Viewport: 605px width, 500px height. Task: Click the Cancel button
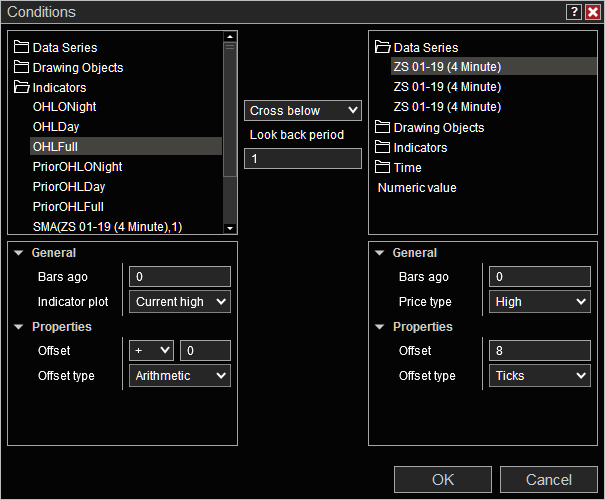[x=549, y=480]
